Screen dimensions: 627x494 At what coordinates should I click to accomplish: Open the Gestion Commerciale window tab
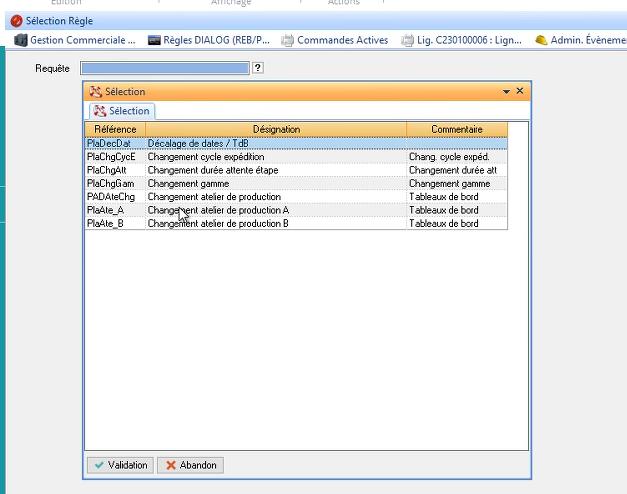(x=76, y=40)
